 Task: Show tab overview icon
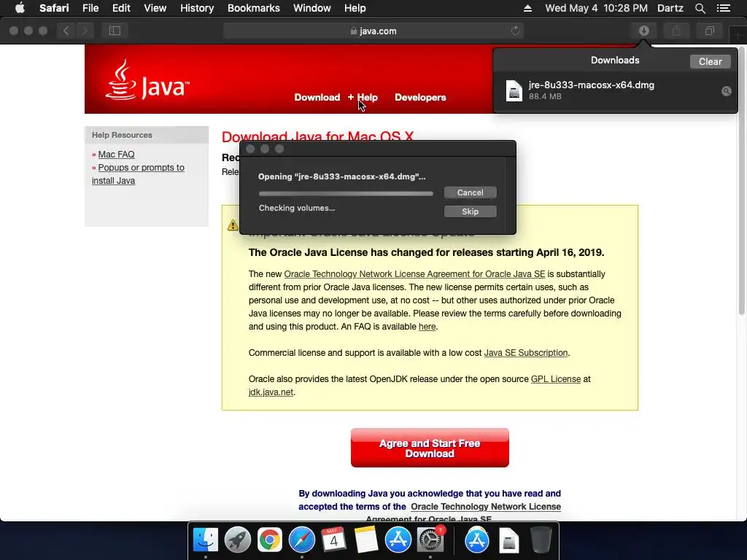coord(709,31)
